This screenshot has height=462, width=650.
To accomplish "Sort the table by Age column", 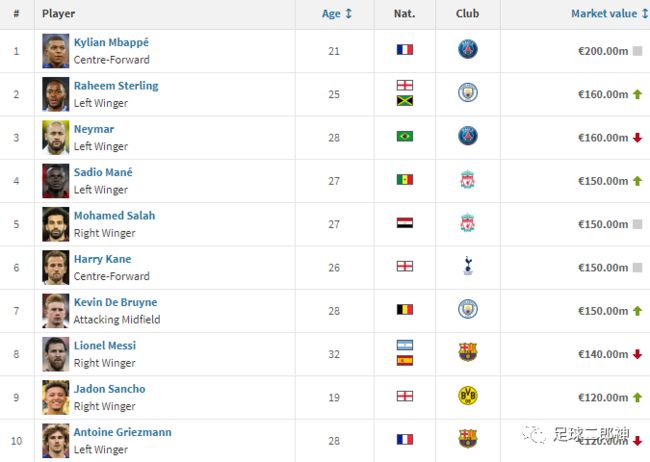I will tap(337, 13).
